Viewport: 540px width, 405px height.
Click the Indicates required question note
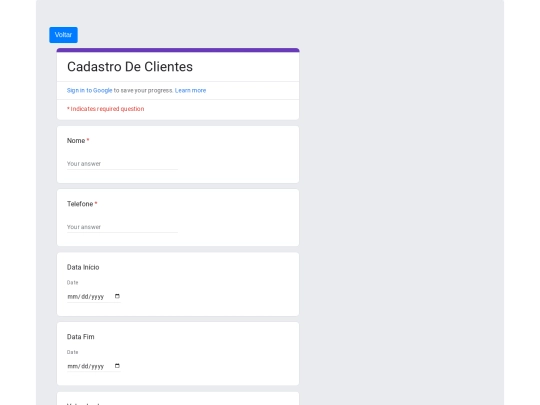[106, 109]
